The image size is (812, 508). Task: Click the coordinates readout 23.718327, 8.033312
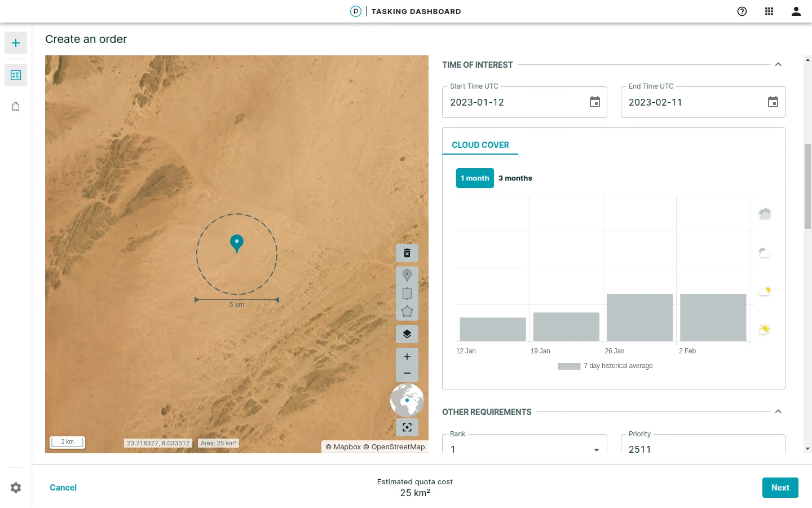(158, 443)
